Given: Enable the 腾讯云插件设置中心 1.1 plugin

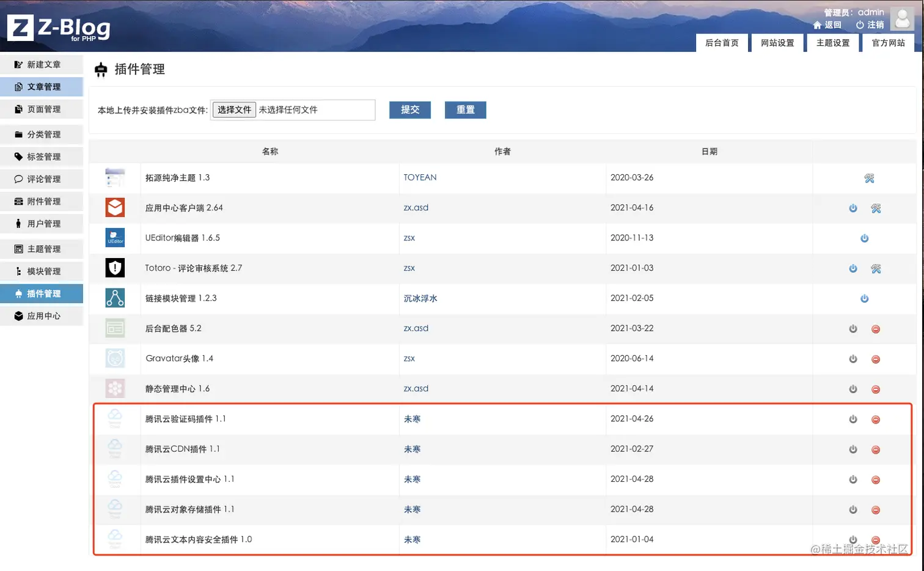Looking at the screenshot, I should coord(853,479).
